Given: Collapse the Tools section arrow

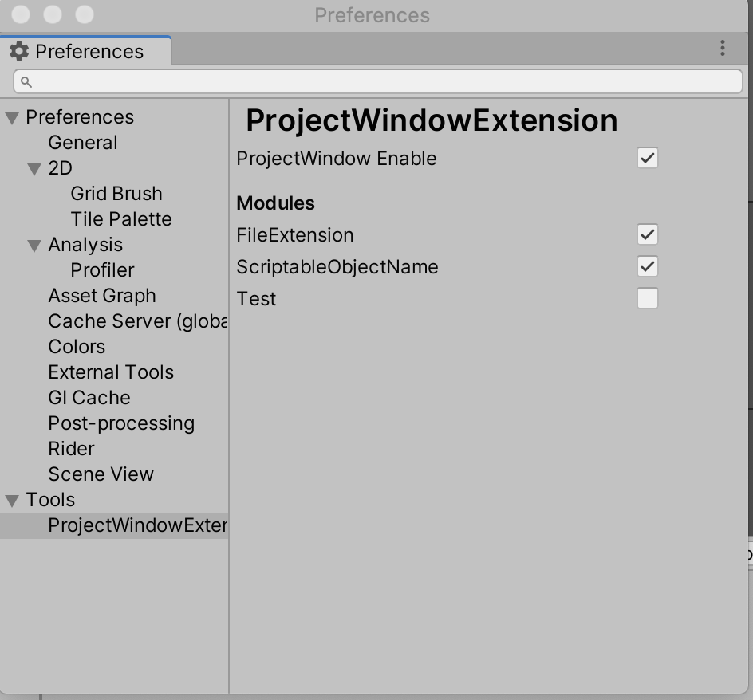Looking at the screenshot, I should click(12, 501).
